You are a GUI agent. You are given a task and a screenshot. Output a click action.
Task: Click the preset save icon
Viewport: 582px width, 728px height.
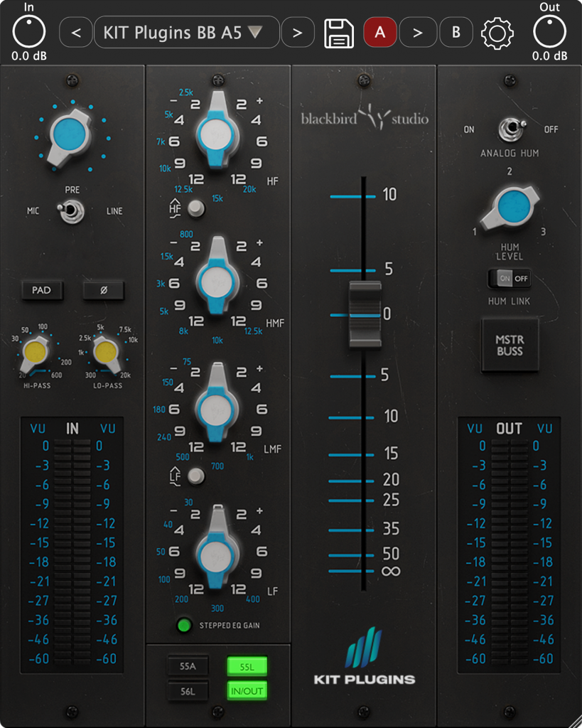339,32
